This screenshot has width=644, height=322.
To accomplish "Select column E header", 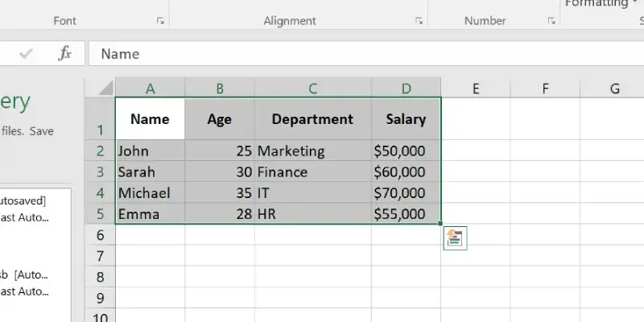I will click(x=476, y=88).
